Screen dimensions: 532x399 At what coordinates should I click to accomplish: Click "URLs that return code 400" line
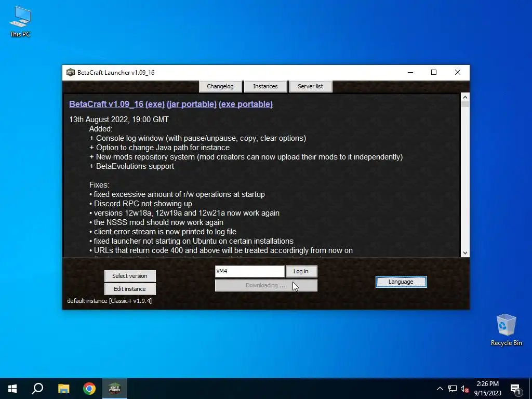tap(221, 250)
